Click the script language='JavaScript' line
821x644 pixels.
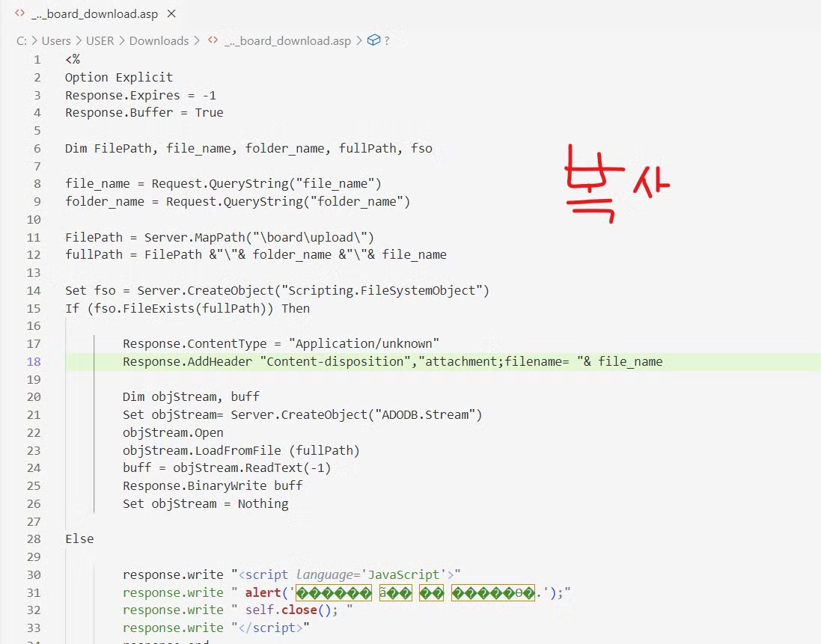click(292, 575)
